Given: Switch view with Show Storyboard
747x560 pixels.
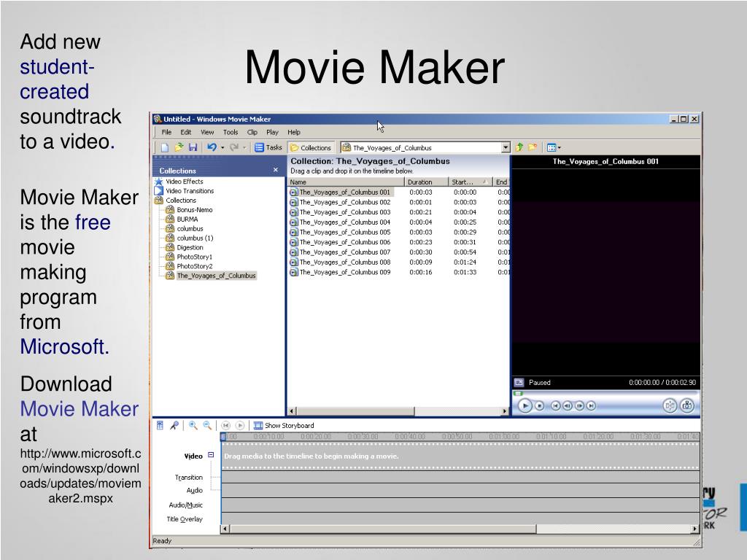Looking at the screenshot, I should click(x=284, y=426).
